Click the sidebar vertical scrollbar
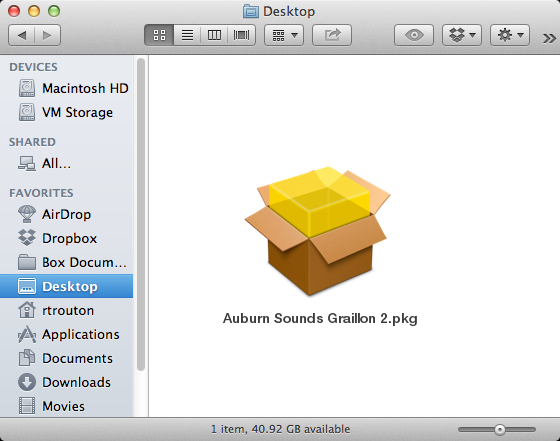This screenshot has width=560, height=441. coord(141,215)
